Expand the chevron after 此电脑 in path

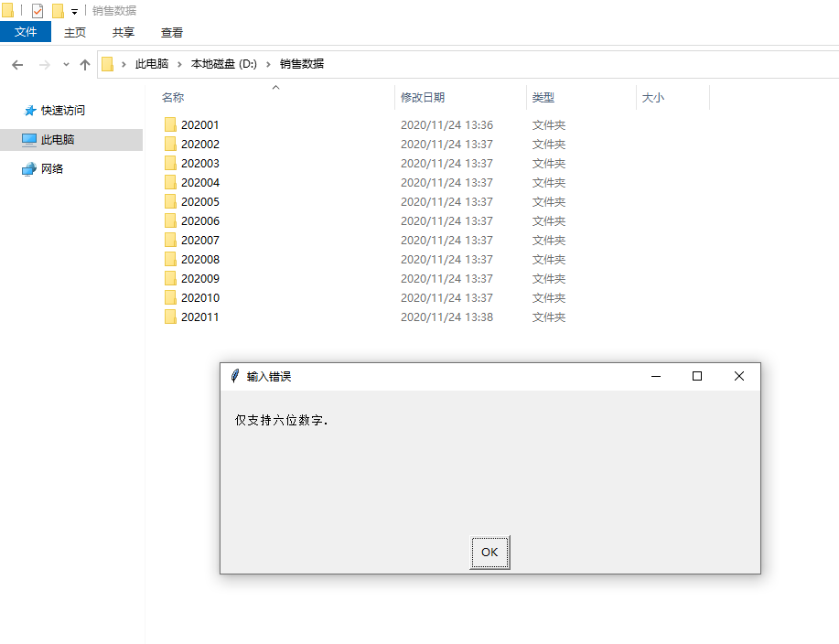pos(179,64)
